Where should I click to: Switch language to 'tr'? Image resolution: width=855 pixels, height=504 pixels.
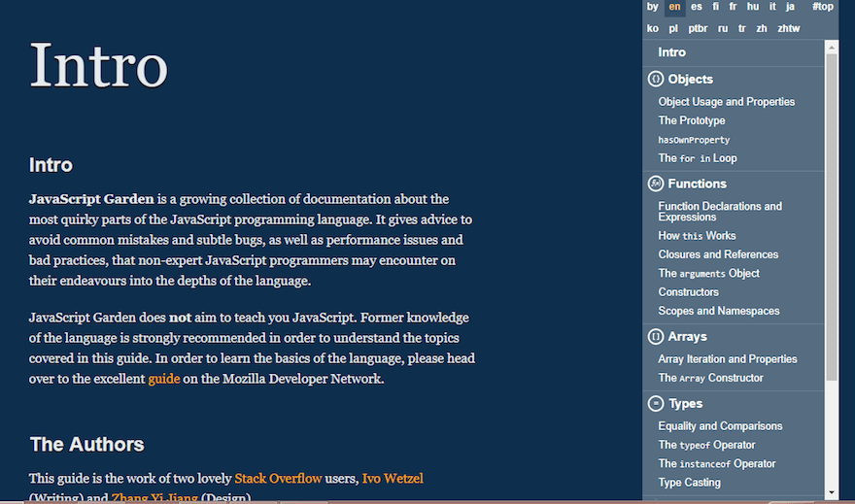click(741, 28)
